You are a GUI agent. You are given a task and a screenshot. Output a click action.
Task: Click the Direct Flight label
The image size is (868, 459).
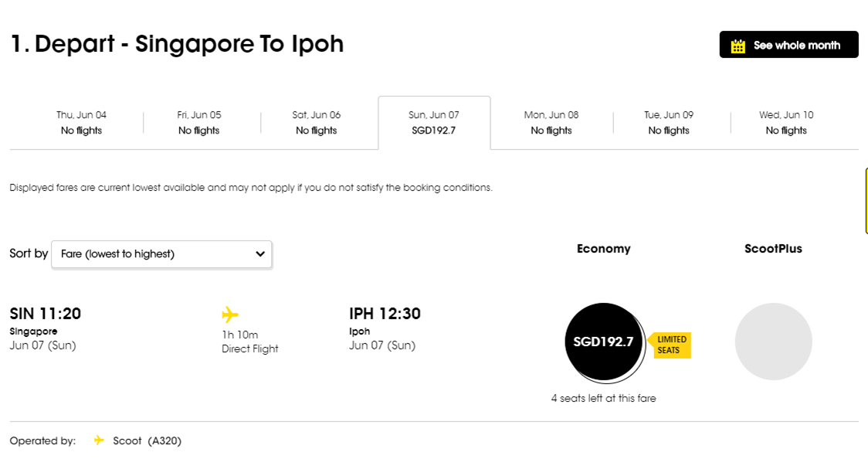coord(250,348)
